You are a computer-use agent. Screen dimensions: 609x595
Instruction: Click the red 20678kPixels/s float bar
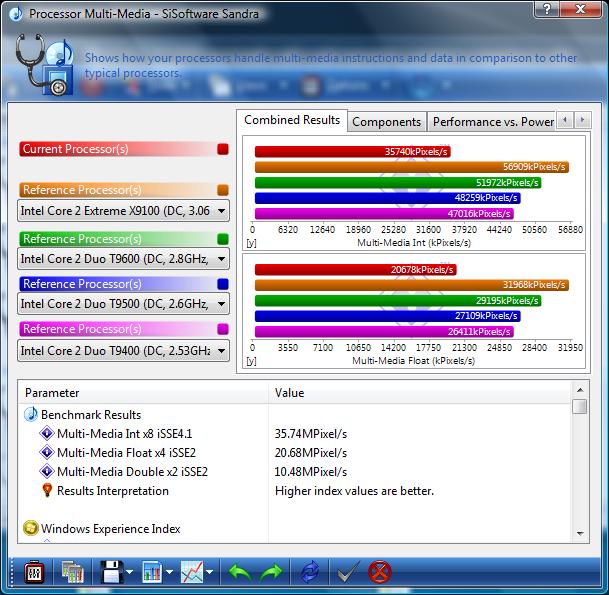[355, 270]
